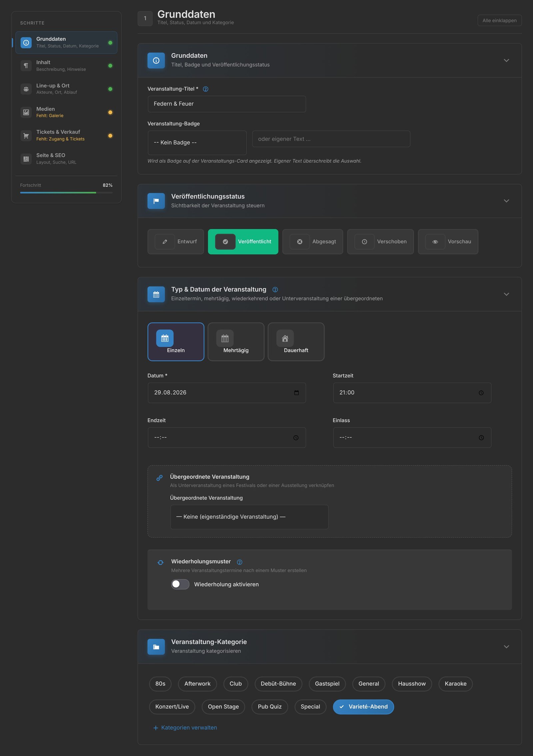The image size is (533, 756).
Task: Click the help icon next to Veranstaltung-Titel
Action: click(206, 89)
